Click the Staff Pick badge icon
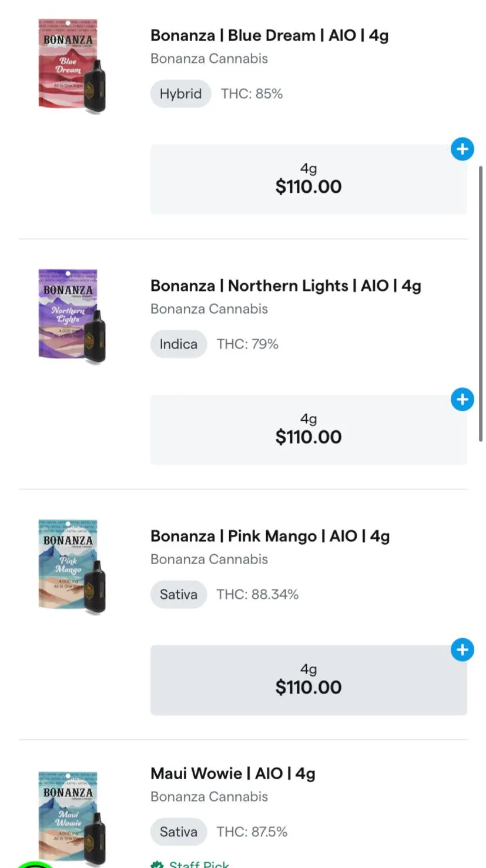Viewport: 486px width, 868px height. tap(156, 864)
